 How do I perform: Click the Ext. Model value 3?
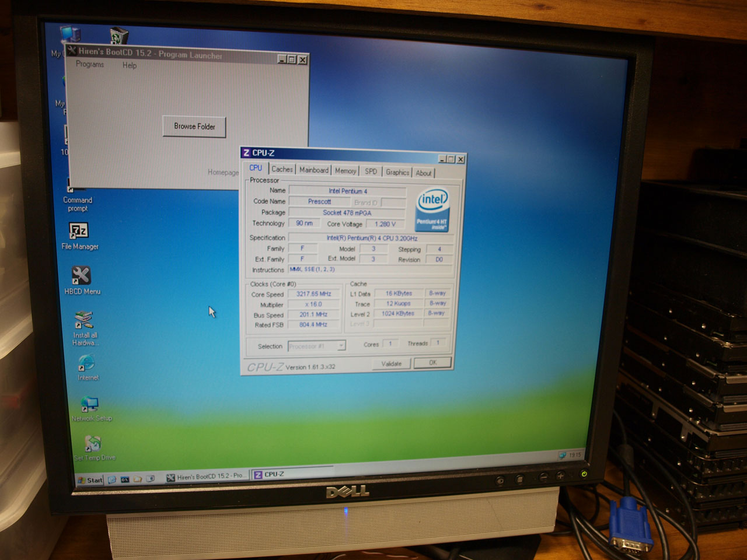point(373,259)
